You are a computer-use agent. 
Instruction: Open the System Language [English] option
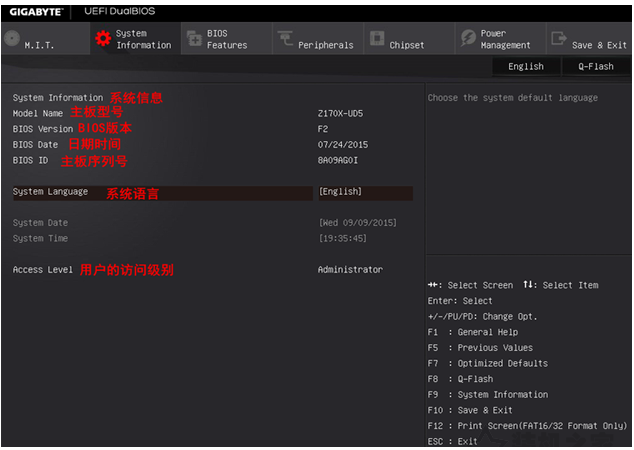(x=366, y=192)
